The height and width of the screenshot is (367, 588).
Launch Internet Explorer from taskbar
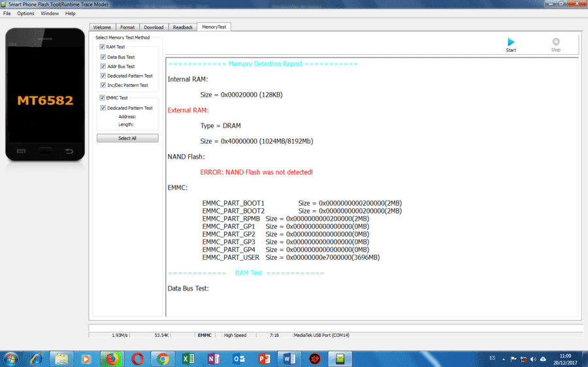point(36,359)
